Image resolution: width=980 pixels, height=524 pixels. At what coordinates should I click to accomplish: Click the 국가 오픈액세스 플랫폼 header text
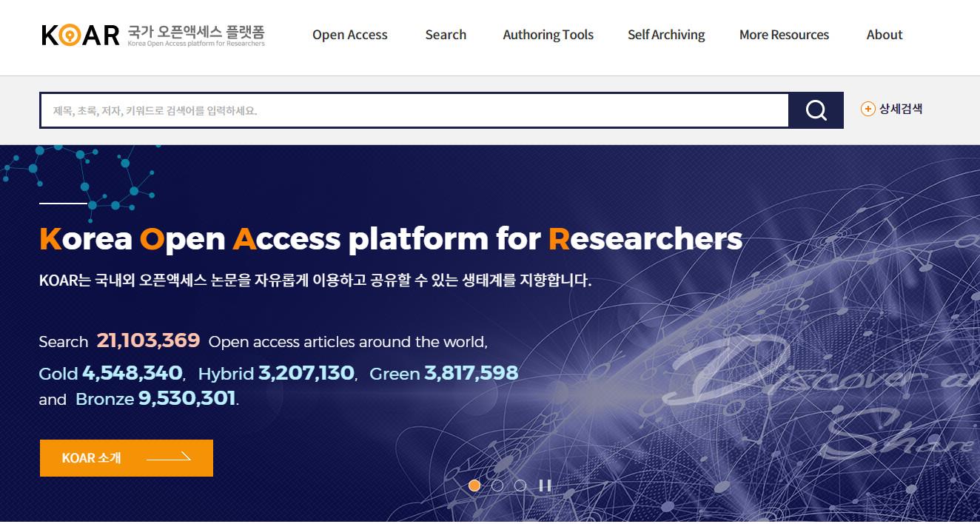(196, 32)
